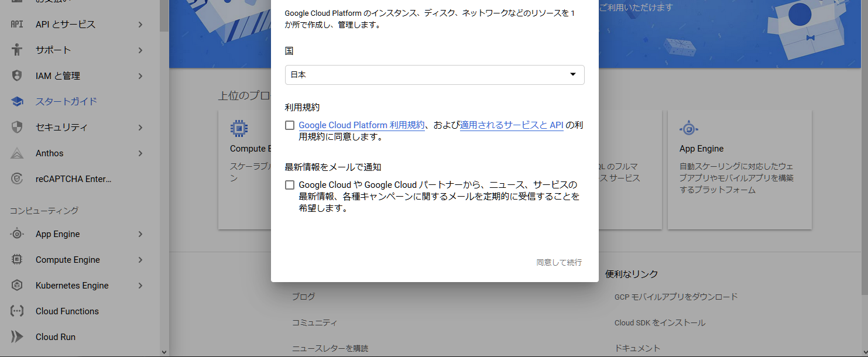The image size is (868, 357).
Task: Open the Google Cloud Platform 利用規約 link
Action: pyautogui.click(x=362, y=125)
